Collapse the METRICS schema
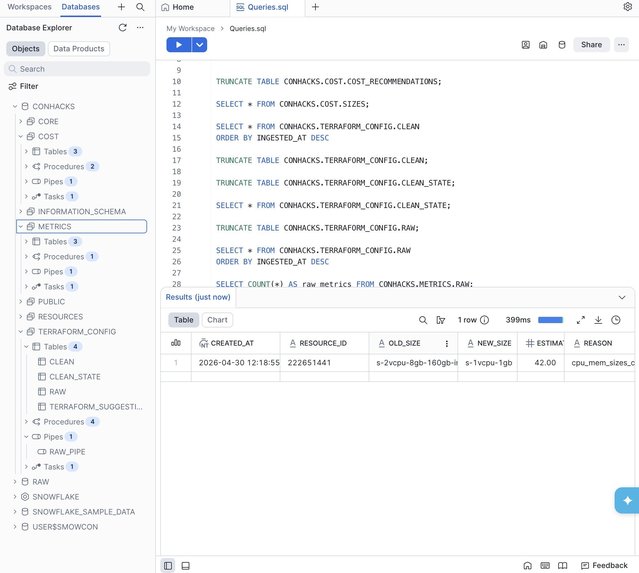The height and width of the screenshot is (573, 639). 20,227
